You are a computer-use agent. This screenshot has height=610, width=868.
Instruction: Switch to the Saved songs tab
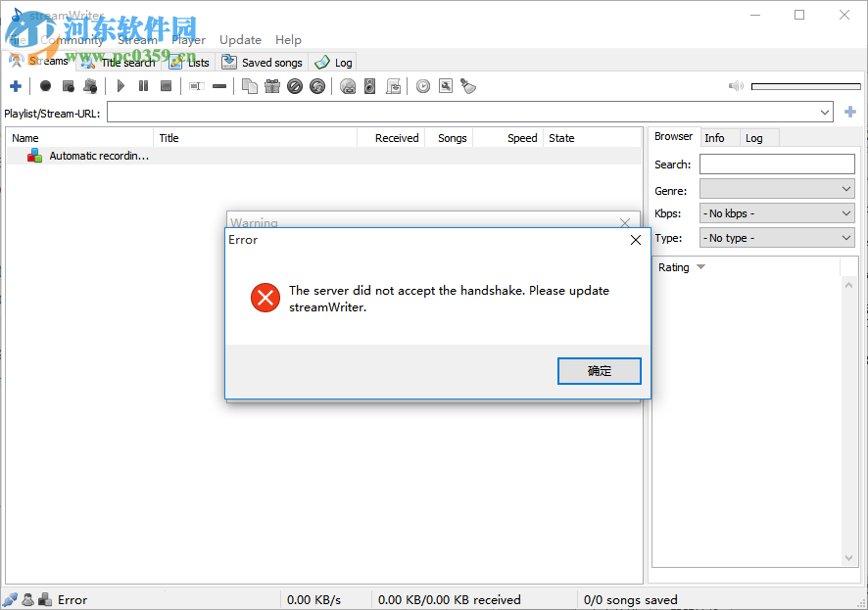263,61
